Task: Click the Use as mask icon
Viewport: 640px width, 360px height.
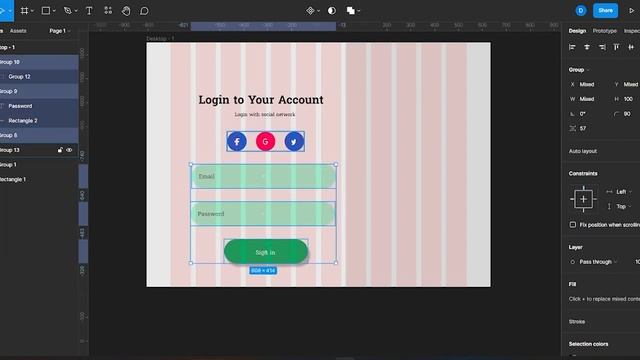Action: pyautogui.click(x=332, y=11)
